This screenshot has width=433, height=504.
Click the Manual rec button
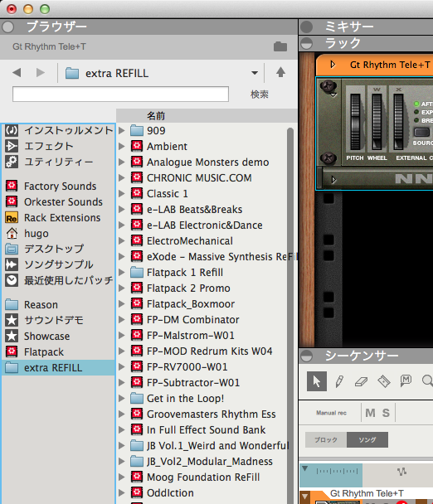point(331,413)
